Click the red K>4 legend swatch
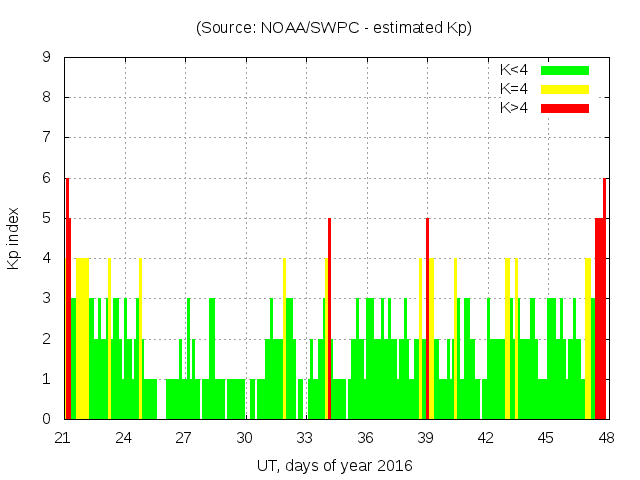This screenshot has height=480, width=640. (x=565, y=107)
